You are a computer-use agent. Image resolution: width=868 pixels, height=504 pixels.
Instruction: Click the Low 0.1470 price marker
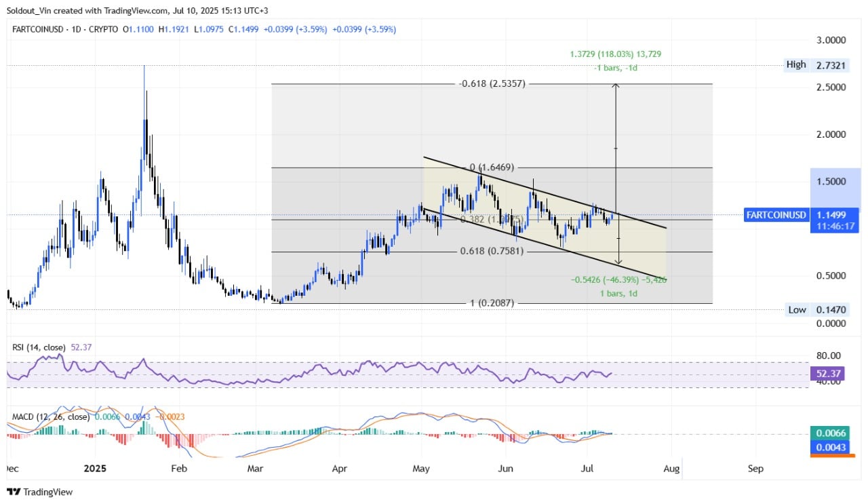point(818,310)
